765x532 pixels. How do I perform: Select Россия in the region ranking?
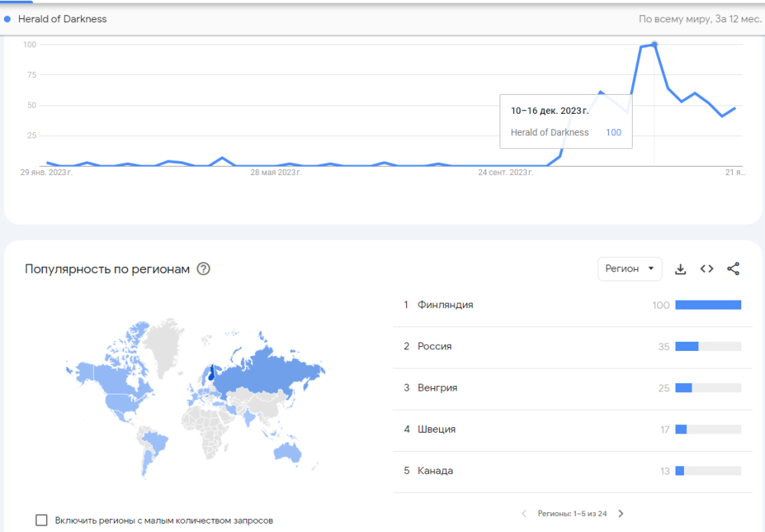click(x=435, y=346)
